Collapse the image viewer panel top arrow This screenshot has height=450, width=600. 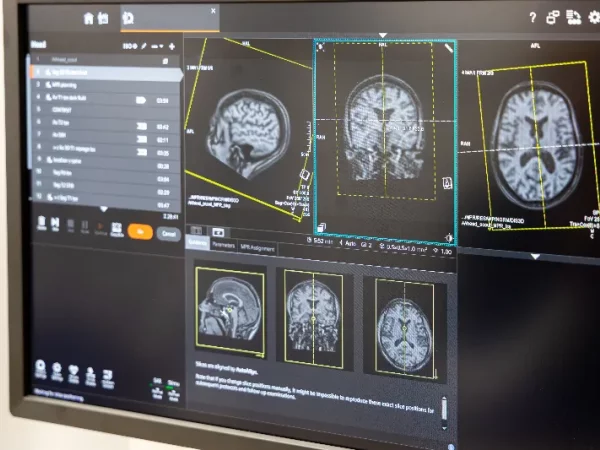[382, 35]
